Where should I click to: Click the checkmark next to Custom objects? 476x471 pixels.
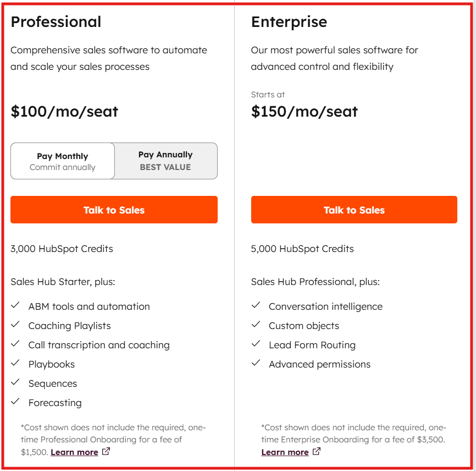point(256,325)
